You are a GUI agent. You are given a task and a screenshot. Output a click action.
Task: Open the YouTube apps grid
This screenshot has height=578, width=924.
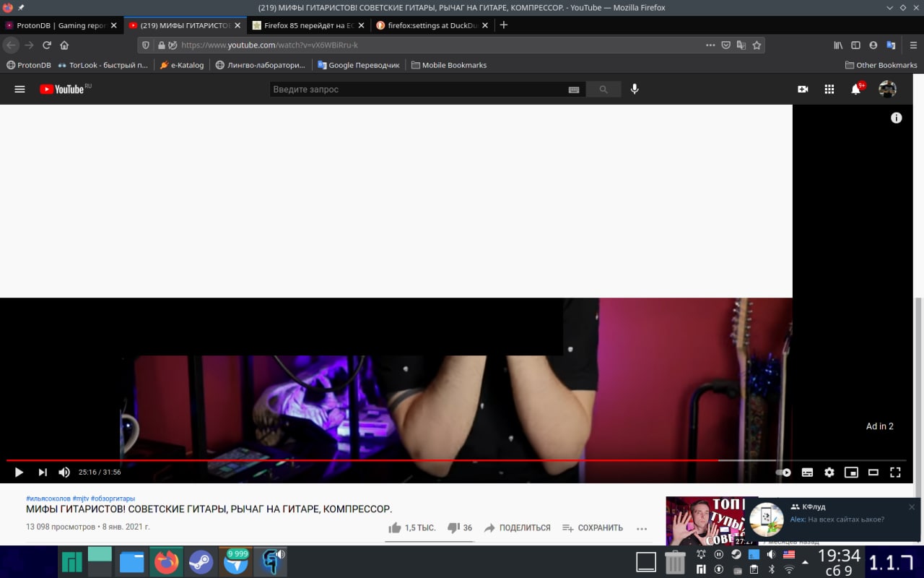pyautogui.click(x=829, y=89)
